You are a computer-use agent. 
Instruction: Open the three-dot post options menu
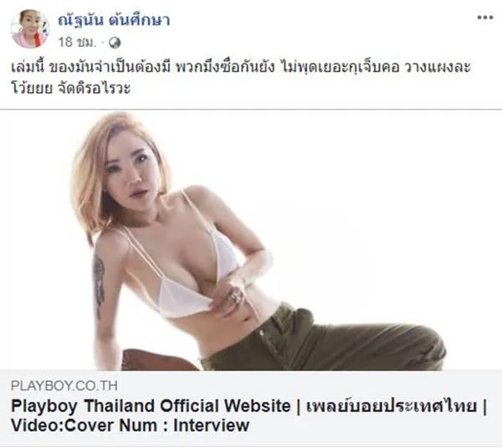[x=484, y=18]
